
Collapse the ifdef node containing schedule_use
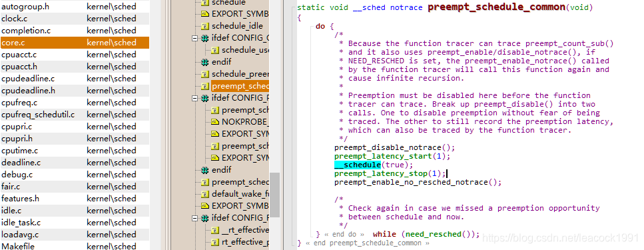coord(194,38)
